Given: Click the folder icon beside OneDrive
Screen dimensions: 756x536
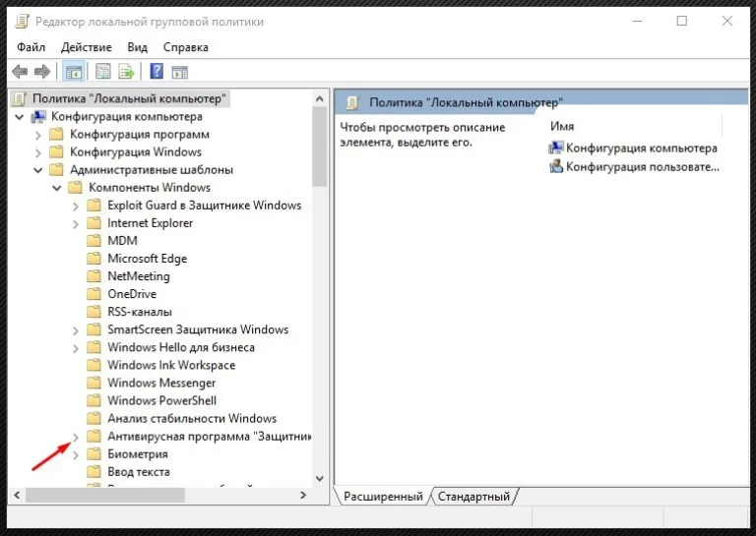Looking at the screenshot, I should point(94,294).
